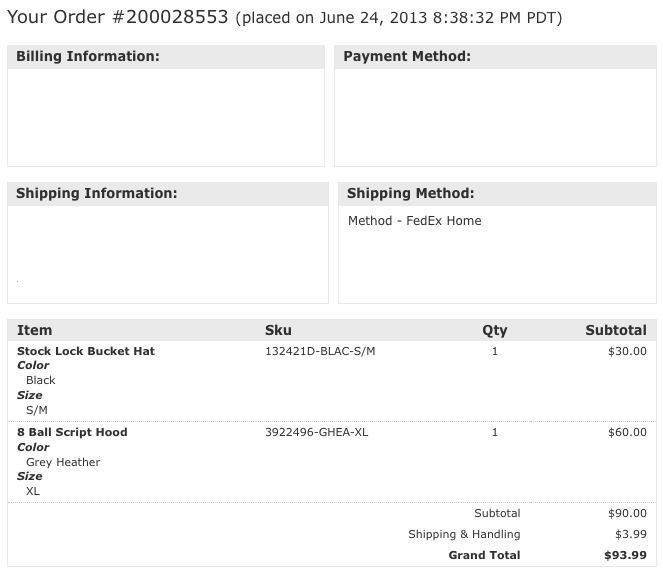Select the Billing Information header
The width and height of the screenshot is (663, 573).
[88, 56]
